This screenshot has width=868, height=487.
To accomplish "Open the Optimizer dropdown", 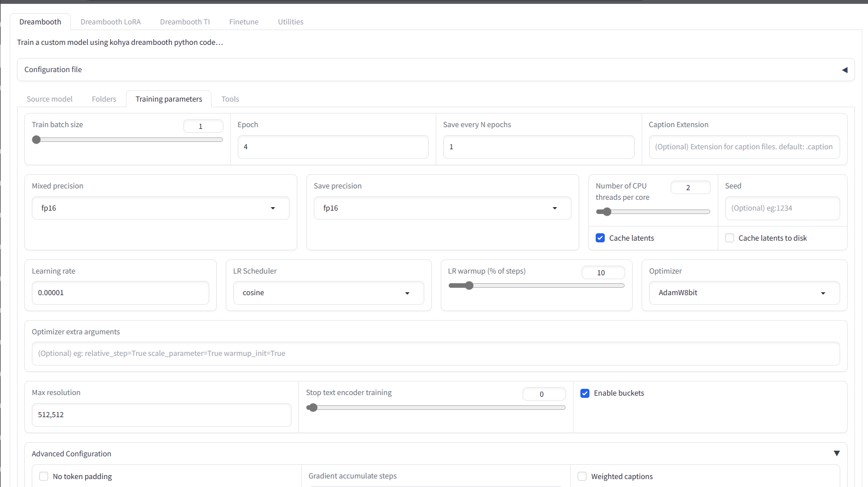I will [744, 293].
